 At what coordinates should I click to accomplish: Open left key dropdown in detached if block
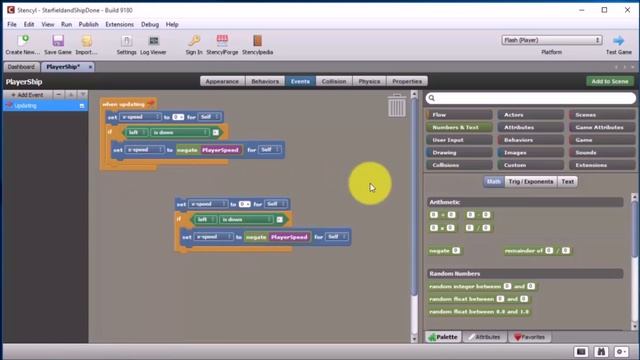tap(205, 220)
